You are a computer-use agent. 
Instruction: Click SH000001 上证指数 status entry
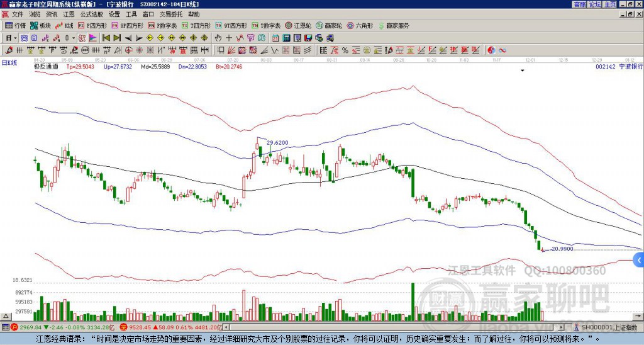(610, 327)
